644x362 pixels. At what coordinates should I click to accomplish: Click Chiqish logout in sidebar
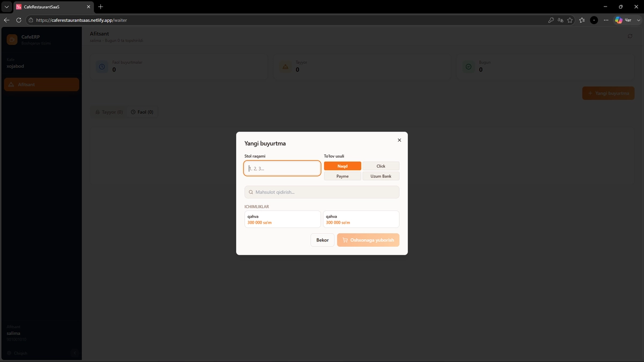click(17, 353)
